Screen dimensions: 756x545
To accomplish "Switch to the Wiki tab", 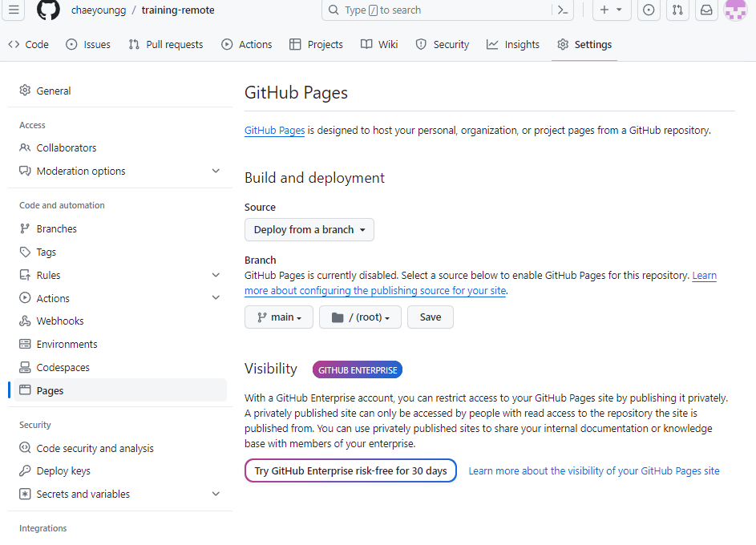I will [379, 44].
